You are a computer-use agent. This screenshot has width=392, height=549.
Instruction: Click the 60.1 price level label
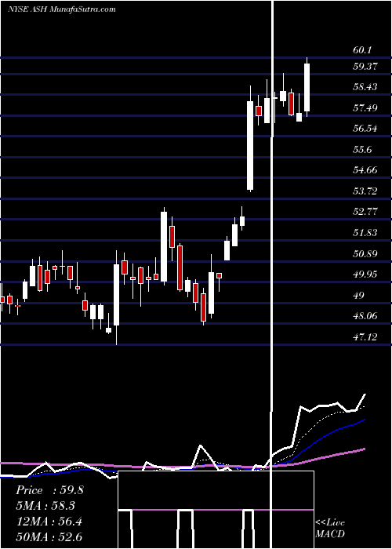tap(361, 50)
